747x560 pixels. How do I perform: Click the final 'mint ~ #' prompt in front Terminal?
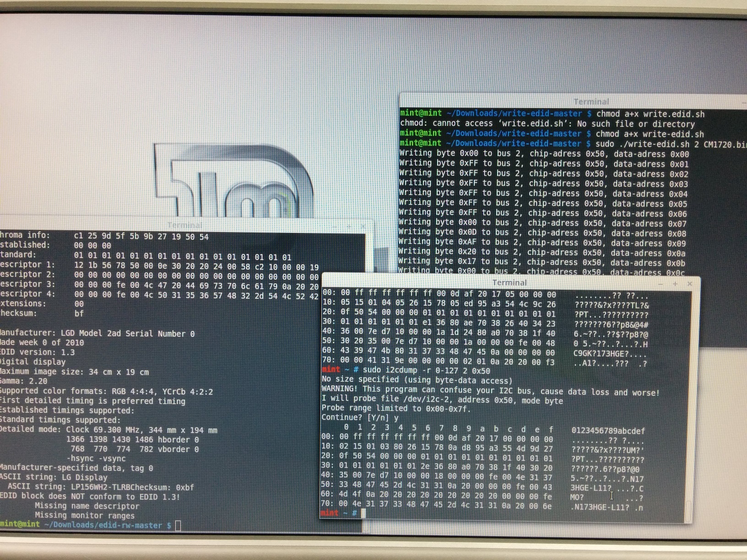tap(339, 513)
